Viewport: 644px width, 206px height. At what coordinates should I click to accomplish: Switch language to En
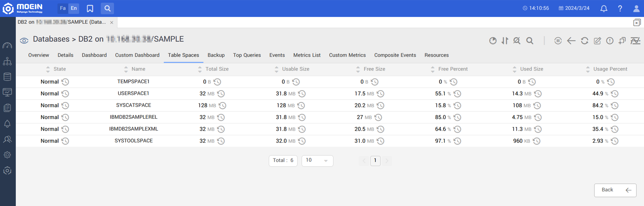pos(74,8)
